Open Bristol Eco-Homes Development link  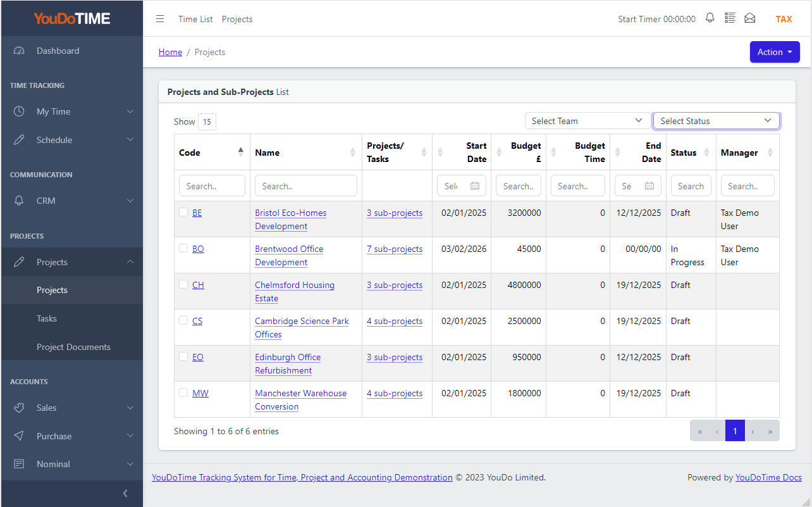291,220
